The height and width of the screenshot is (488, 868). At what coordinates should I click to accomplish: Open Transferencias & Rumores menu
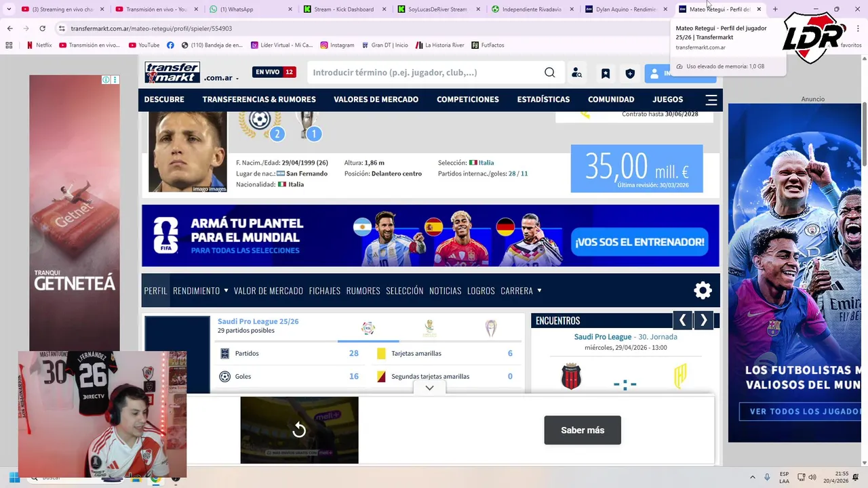tap(259, 100)
